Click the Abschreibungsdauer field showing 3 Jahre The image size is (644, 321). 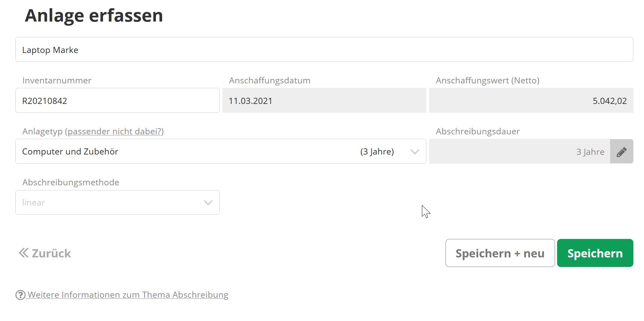coord(519,151)
